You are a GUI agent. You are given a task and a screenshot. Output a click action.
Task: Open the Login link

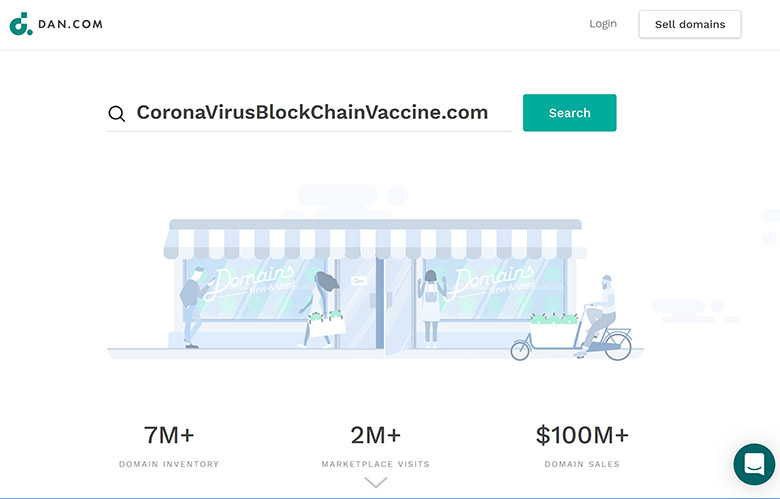603,24
